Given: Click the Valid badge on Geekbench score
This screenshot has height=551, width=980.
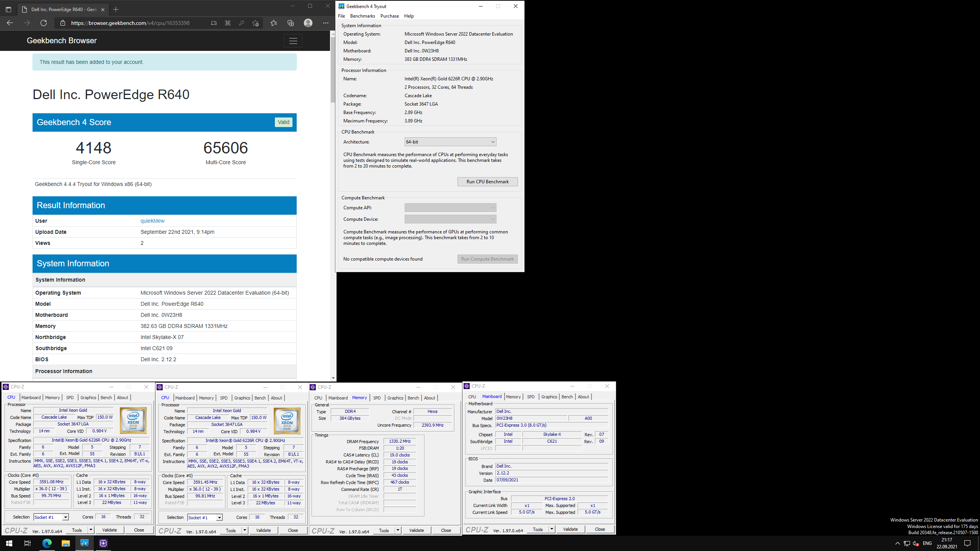Looking at the screenshot, I should tap(283, 122).
